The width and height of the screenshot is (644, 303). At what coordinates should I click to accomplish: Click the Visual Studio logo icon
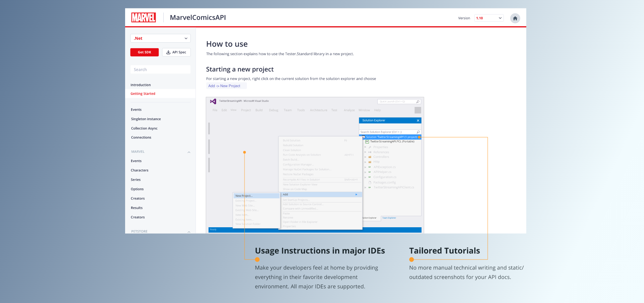[213, 101]
